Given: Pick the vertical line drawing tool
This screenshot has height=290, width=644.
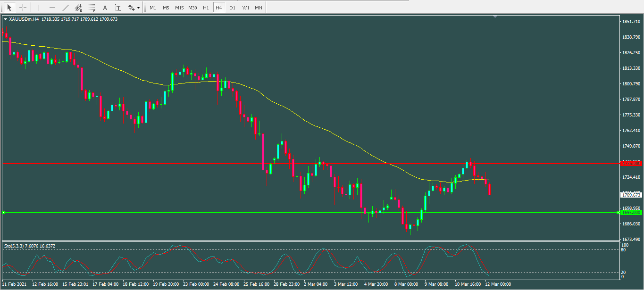Looking at the screenshot, I should (x=39, y=8).
